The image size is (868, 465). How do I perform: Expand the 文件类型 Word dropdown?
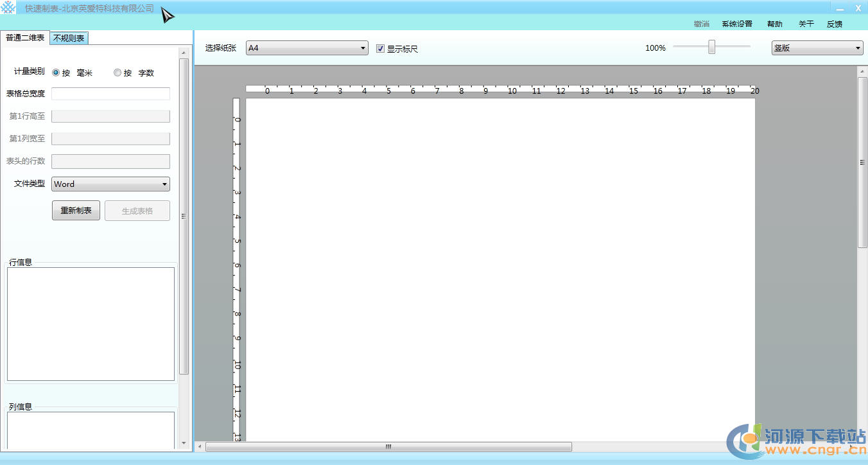coord(110,184)
